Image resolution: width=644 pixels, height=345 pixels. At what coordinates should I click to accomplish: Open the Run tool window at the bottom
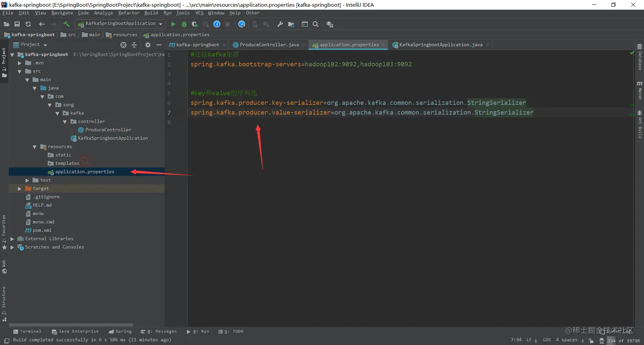pos(198,331)
